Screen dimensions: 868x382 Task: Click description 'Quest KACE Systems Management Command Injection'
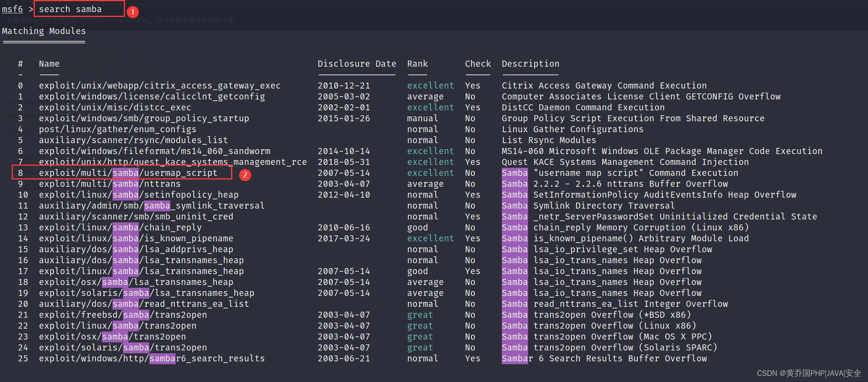coord(625,162)
